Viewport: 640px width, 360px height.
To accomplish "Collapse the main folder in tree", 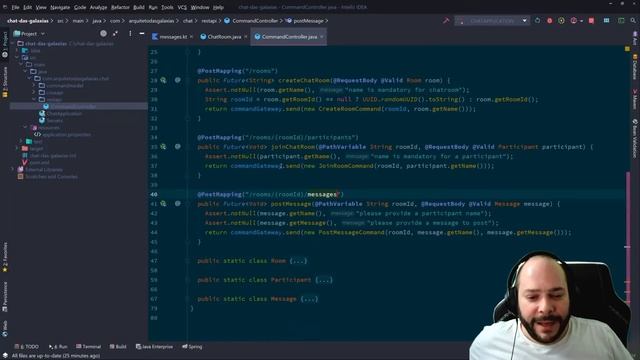I will (21, 64).
